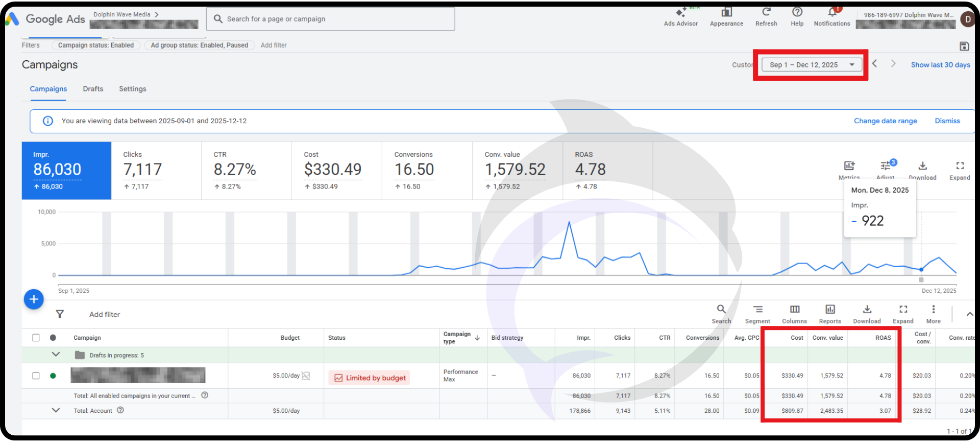Viewport: 980px width, 444px height.
Task: Toggle the green campaign status dot
Action: 53,376
